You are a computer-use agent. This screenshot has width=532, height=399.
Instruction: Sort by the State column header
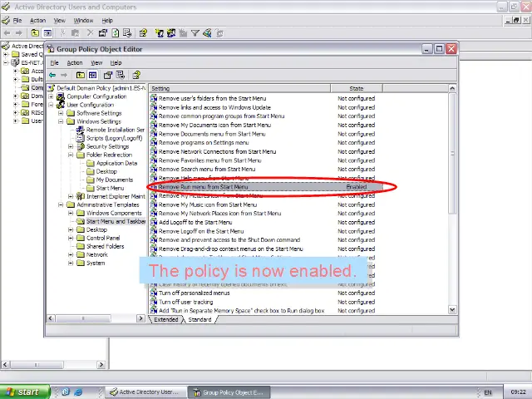357,89
